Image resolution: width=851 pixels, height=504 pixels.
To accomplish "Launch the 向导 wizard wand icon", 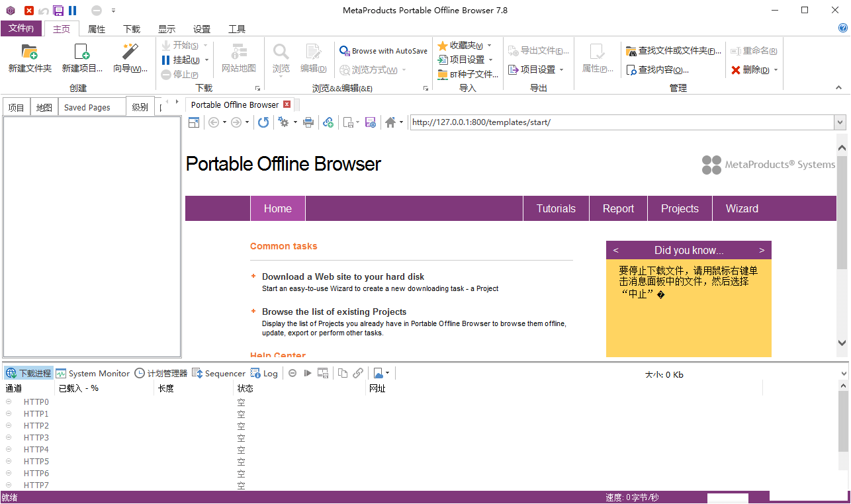I will click(130, 52).
